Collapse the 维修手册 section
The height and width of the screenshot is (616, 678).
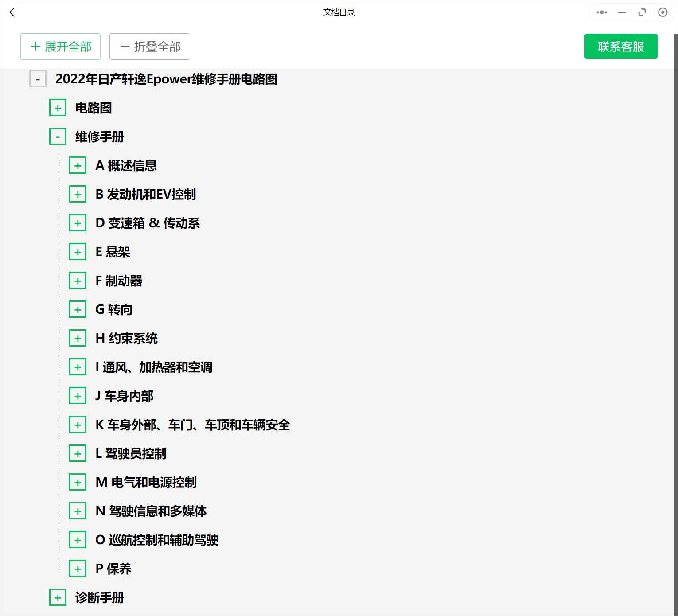(58, 137)
